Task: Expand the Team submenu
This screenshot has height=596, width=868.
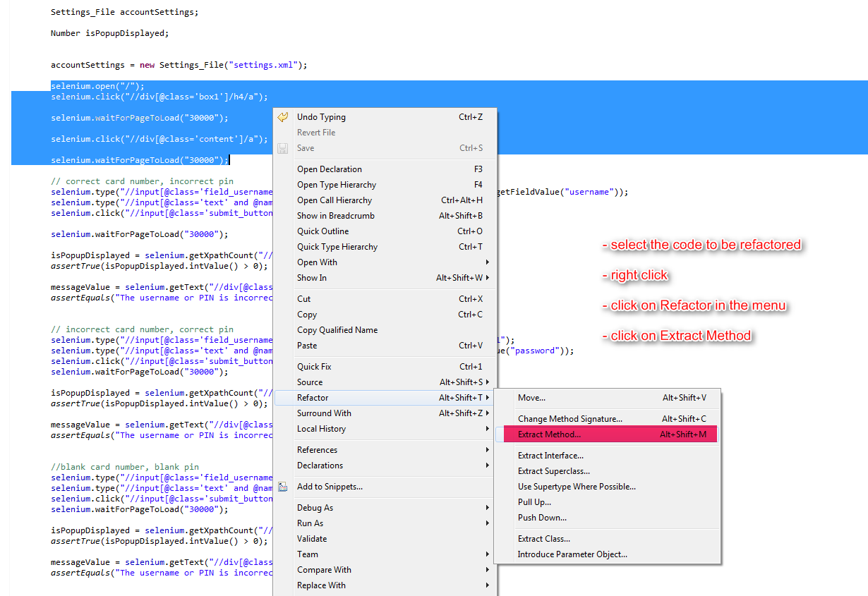Action: point(385,554)
